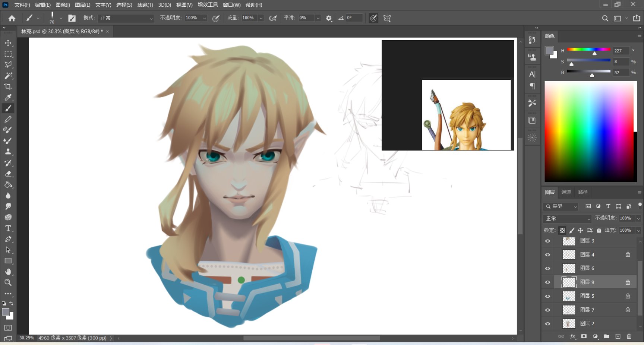644x345 pixels.
Task: Hide layer 图层 3
Action: pos(547,241)
